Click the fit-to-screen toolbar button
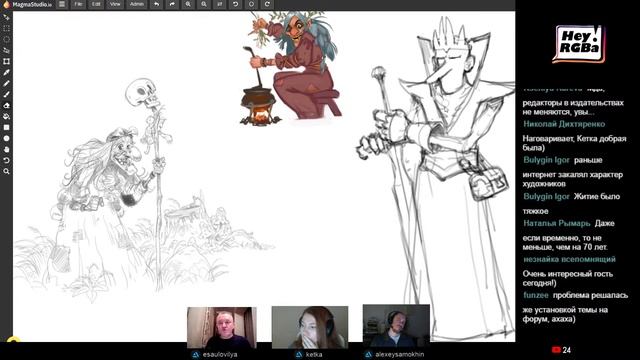 click(x=220, y=4)
